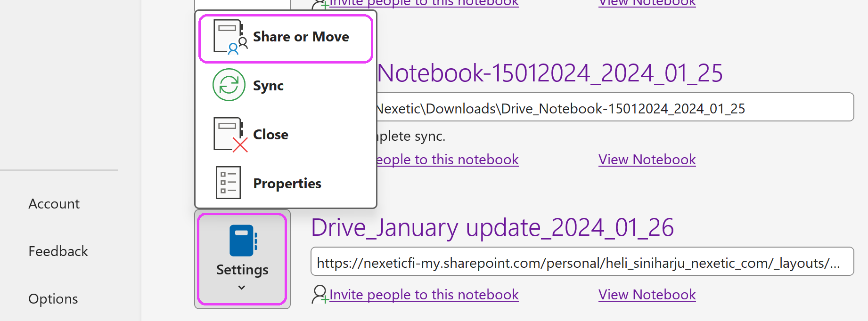Open Properties from the menu

pyautogui.click(x=286, y=184)
